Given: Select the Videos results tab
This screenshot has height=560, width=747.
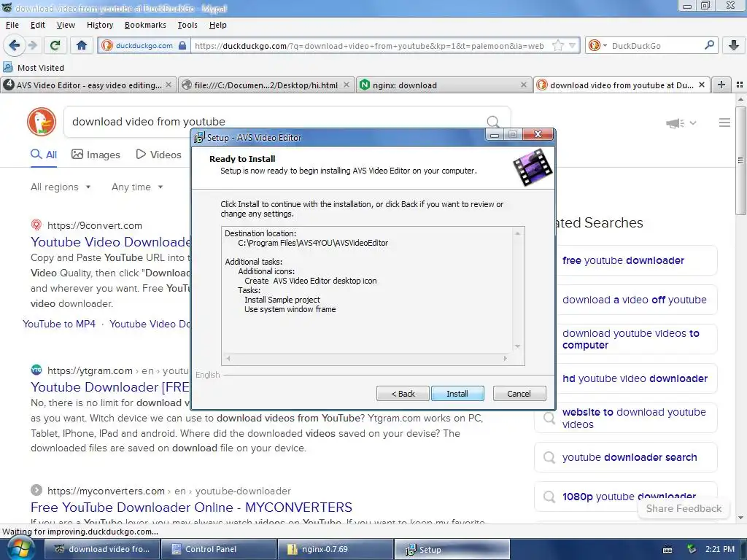Looking at the screenshot, I should click(158, 155).
